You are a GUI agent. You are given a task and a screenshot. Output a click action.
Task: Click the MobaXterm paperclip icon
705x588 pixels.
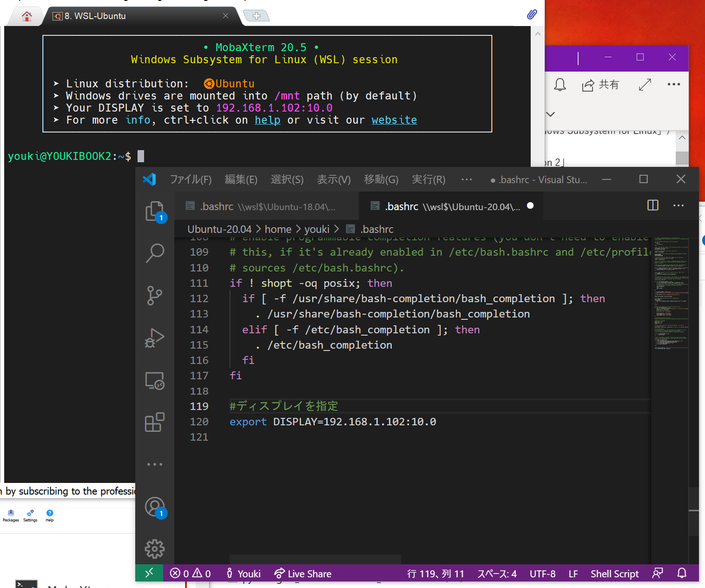tap(532, 14)
